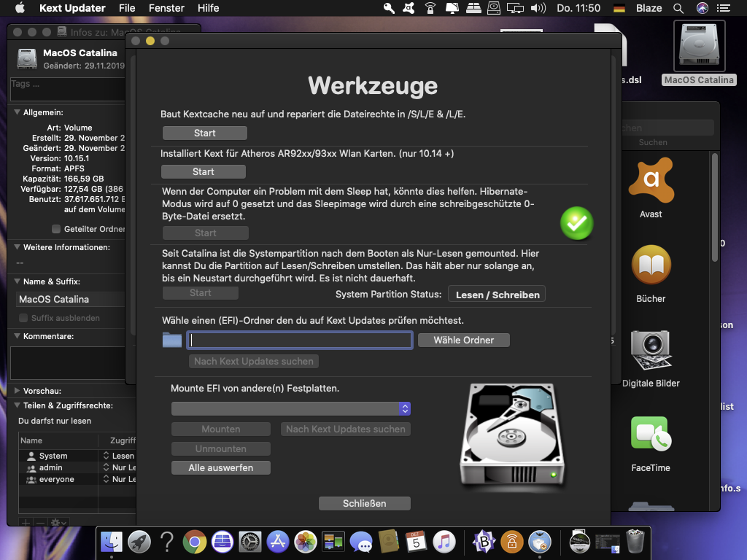Select the MacOS Catalina desktop drive icon

coord(699,46)
